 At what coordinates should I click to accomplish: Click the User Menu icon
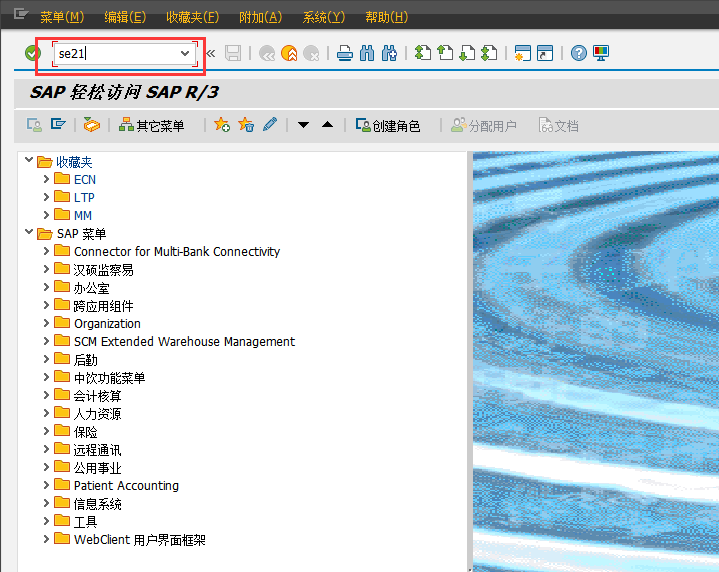coord(34,125)
